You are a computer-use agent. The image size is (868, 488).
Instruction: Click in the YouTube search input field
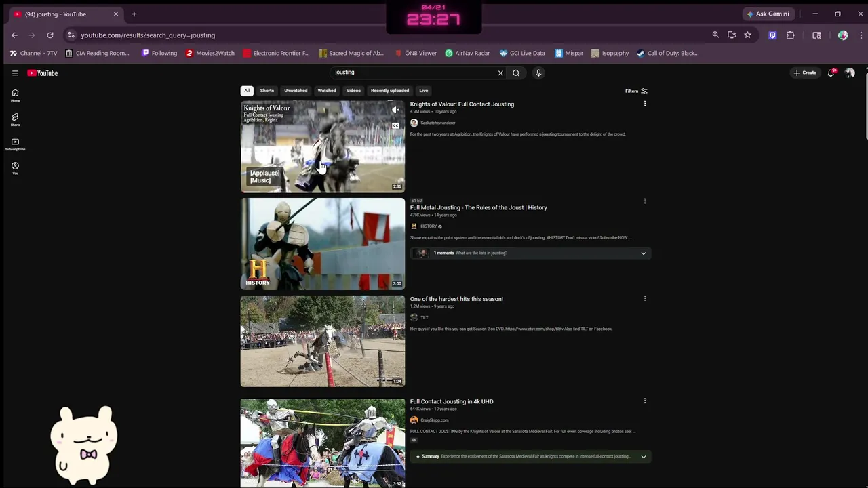pyautogui.click(x=414, y=73)
